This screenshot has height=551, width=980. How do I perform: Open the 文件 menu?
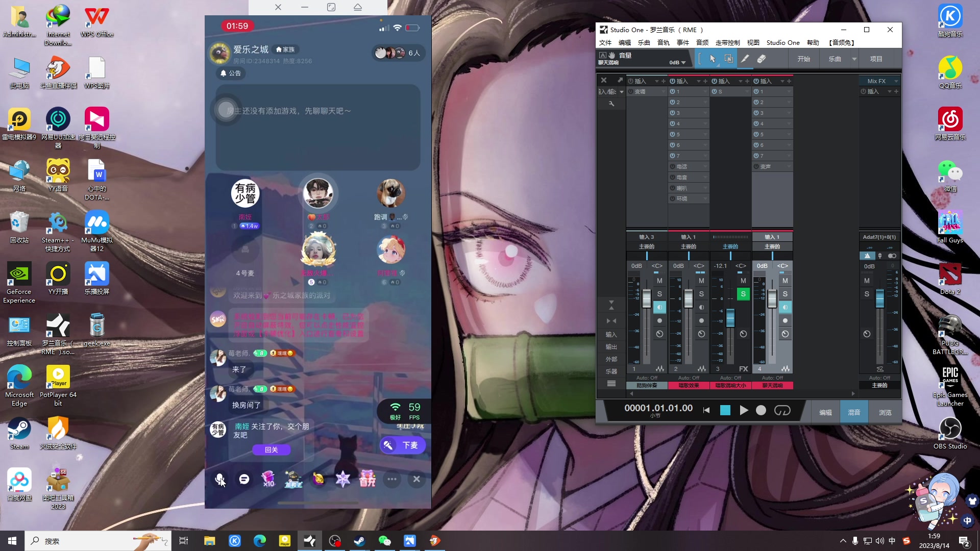pyautogui.click(x=605, y=43)
